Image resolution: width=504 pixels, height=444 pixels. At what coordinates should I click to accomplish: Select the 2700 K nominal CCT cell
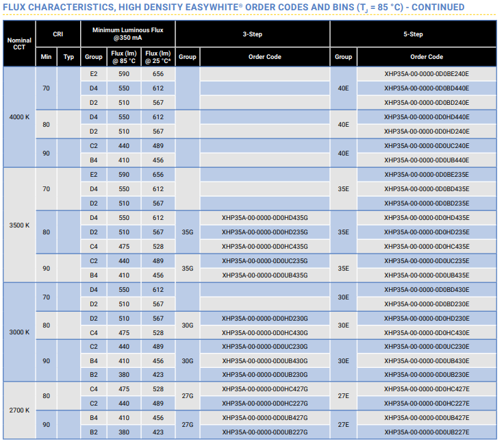point(19,410)
